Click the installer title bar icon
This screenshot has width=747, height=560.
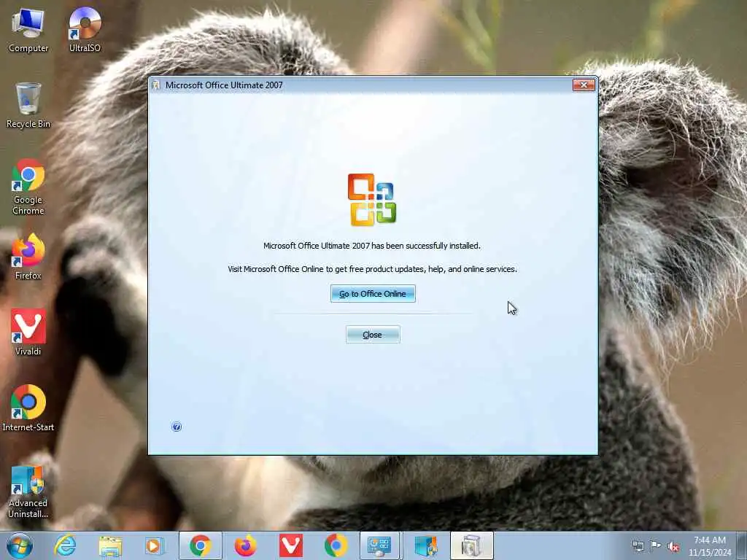tap(156, 85)
